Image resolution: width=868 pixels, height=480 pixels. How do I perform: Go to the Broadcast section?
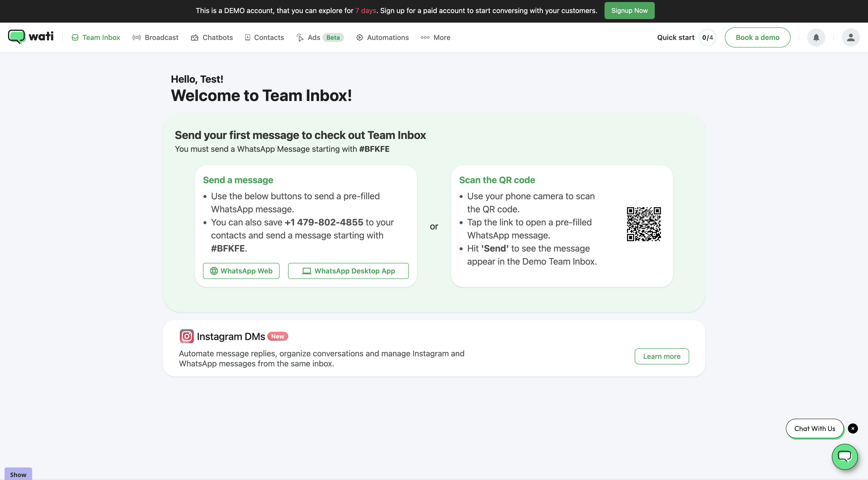[155, 37]
